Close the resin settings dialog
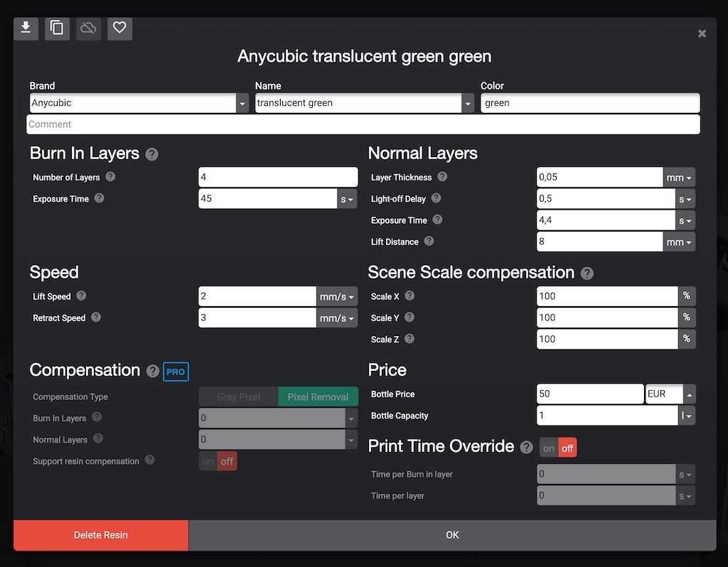728x567 pixels. tap(702, 33)
